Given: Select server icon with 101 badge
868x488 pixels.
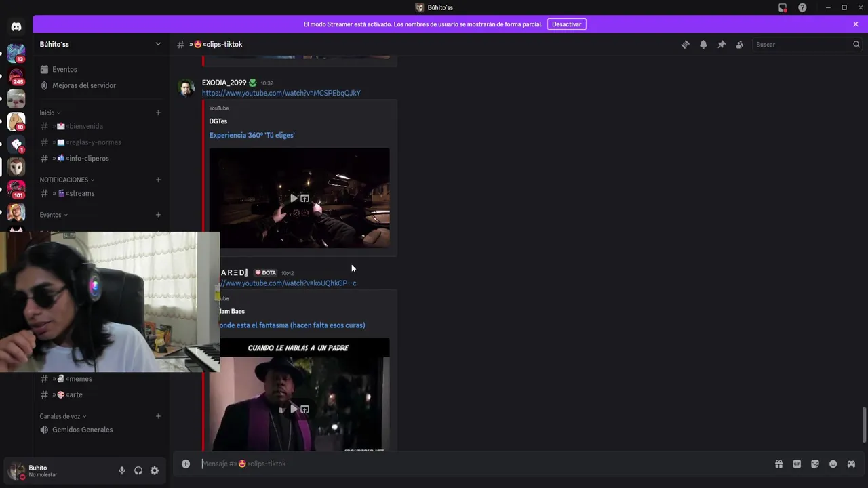Looking at the screenshot, I should (x=16, y=189).
